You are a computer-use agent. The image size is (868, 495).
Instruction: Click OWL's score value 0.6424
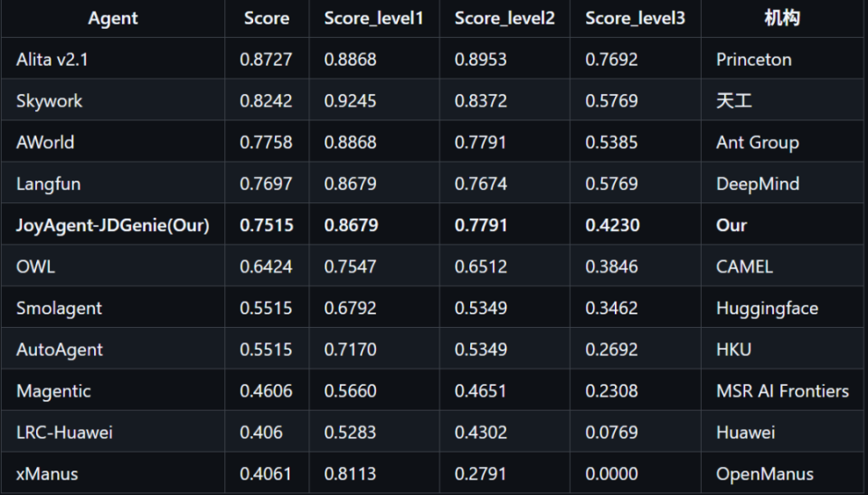click(x=266, y=266)
